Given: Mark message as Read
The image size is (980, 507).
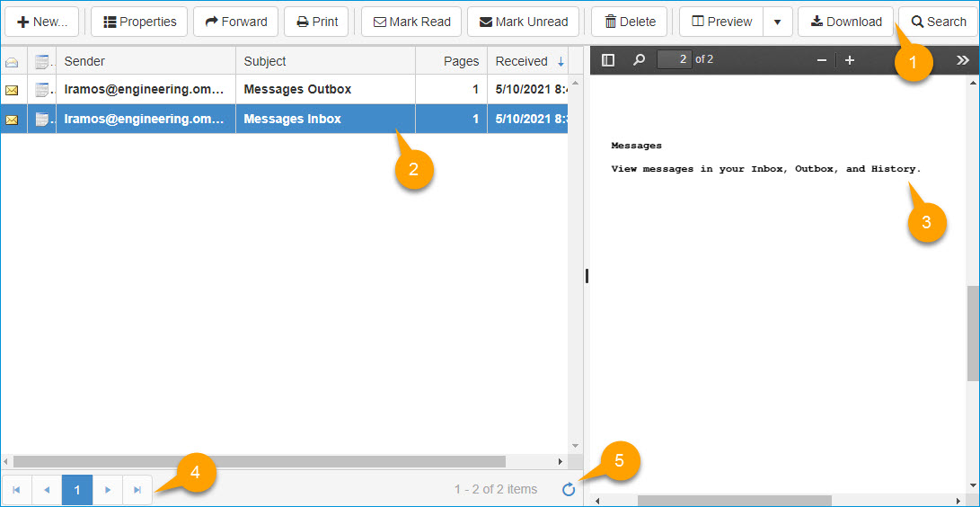Looking at the screenshot, I should click(411, 22).
